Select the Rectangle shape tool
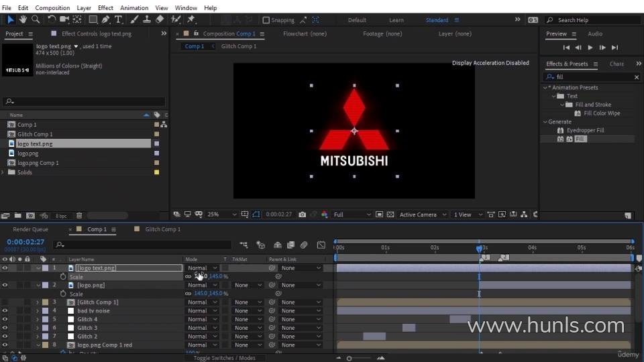 93,19
